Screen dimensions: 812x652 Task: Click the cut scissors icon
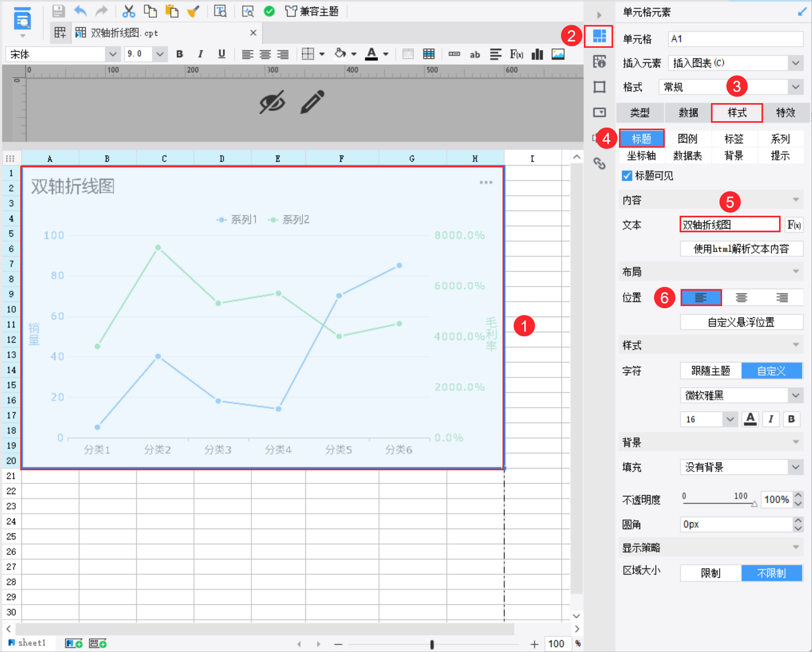pos(129,11)
